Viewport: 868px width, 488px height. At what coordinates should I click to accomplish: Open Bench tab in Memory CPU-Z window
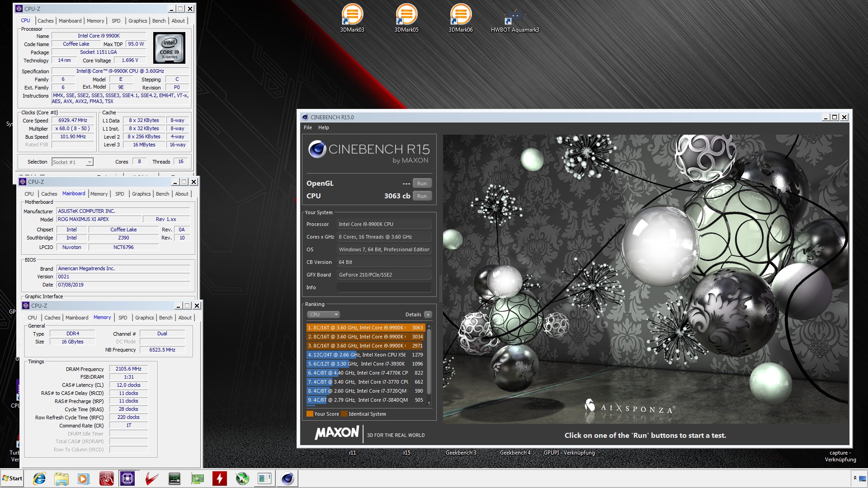click(x=165, y=318)
